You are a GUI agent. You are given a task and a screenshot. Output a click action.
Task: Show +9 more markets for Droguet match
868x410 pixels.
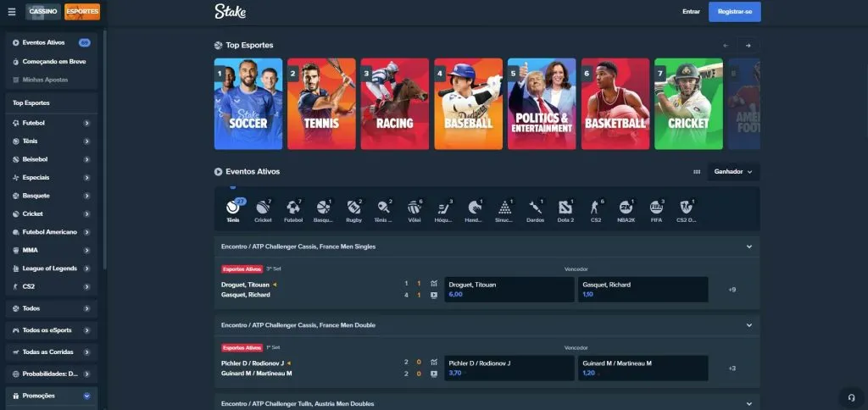pos(732,290)
